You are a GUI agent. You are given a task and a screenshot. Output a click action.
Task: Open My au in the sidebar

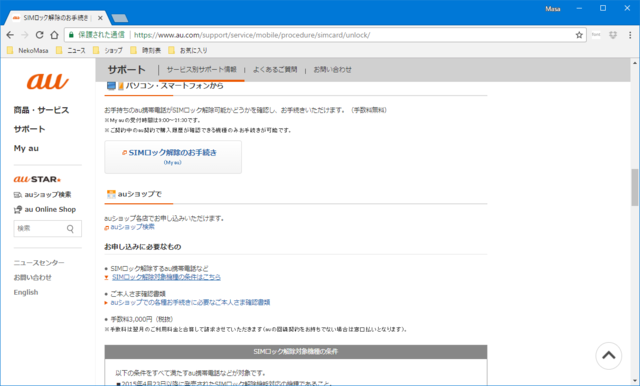pyautogui.click(x=26, y=148)
